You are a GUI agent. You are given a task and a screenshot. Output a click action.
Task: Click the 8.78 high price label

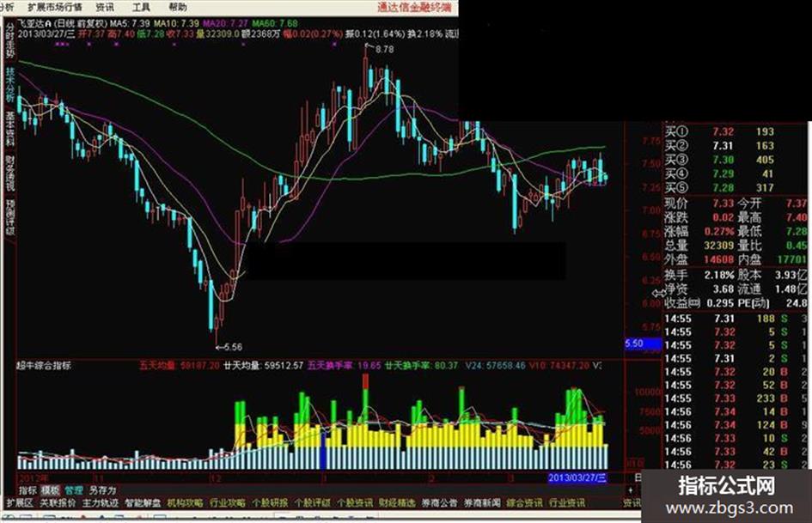[x=384, y=49]
